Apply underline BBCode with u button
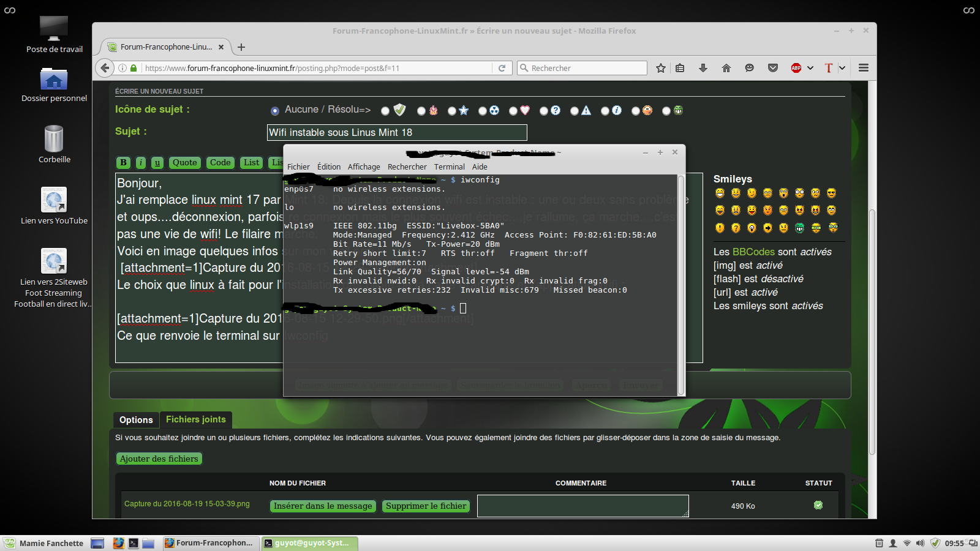The width and height of the screenshot is (980, 551). coord(157,162)
